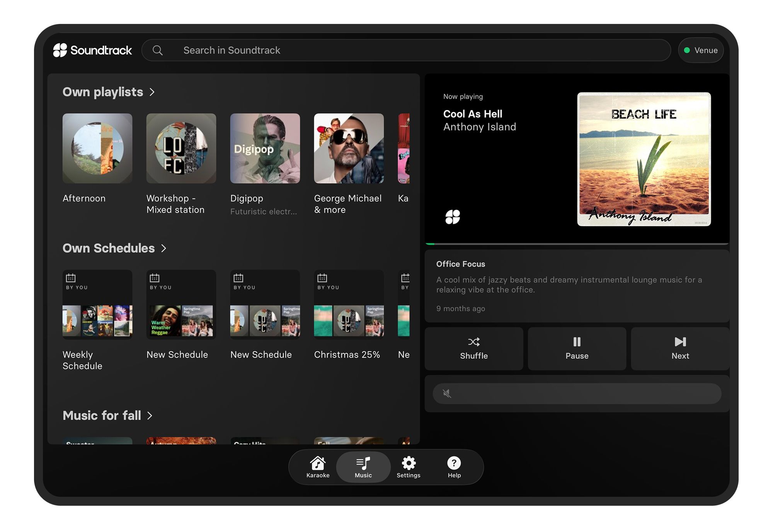Viewport: 773px width, 532px height.
Task: Pause the current track
Action: pyautogui.click(x=577, y=348)
